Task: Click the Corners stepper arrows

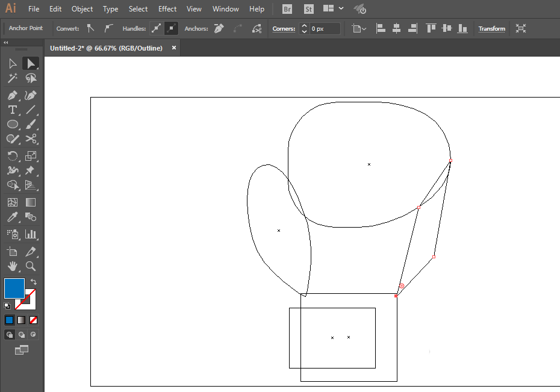Action: 304,28
